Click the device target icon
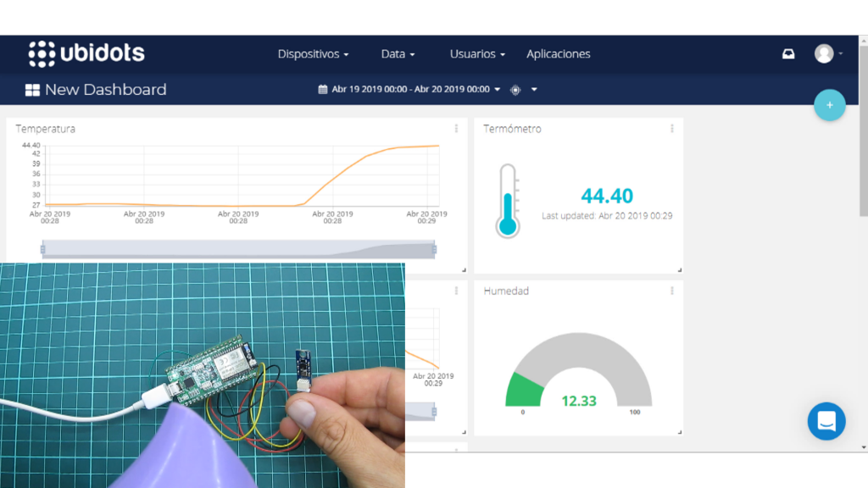Screen dimensions: 868x488 515,90
